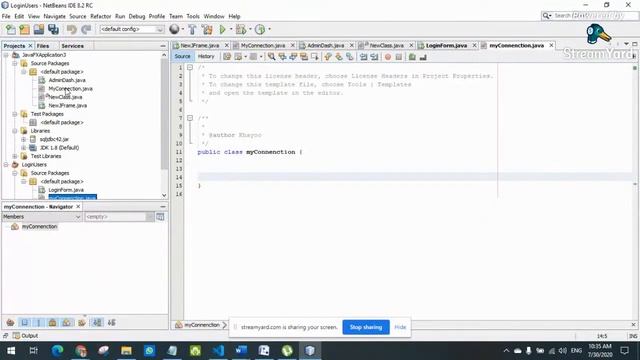The width and height of the screenshot is (640, 360).
Task: Open Microsoft Edge from the taskbar
Action: point(57,351)
